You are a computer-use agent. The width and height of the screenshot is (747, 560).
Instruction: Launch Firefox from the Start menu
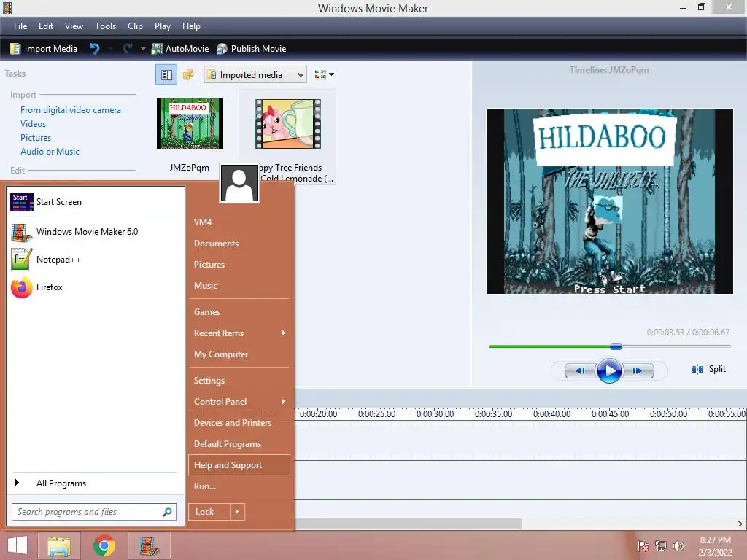pos(94,287)
